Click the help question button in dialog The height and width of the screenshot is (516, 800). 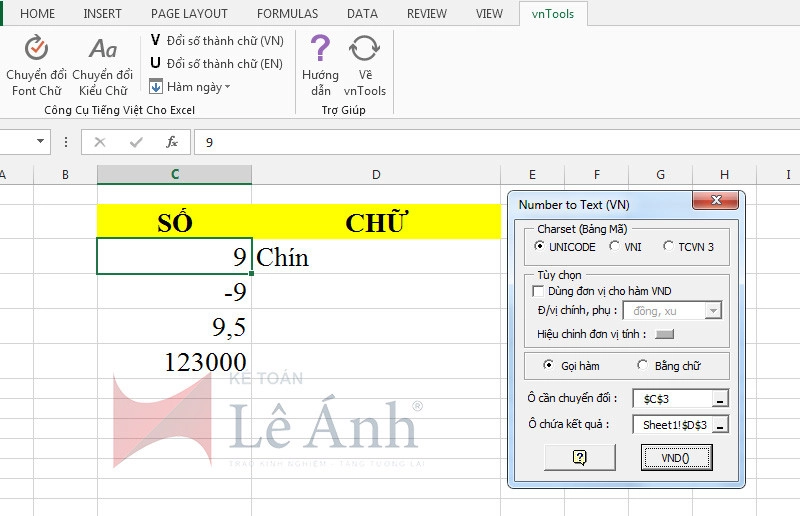(580, 457)
